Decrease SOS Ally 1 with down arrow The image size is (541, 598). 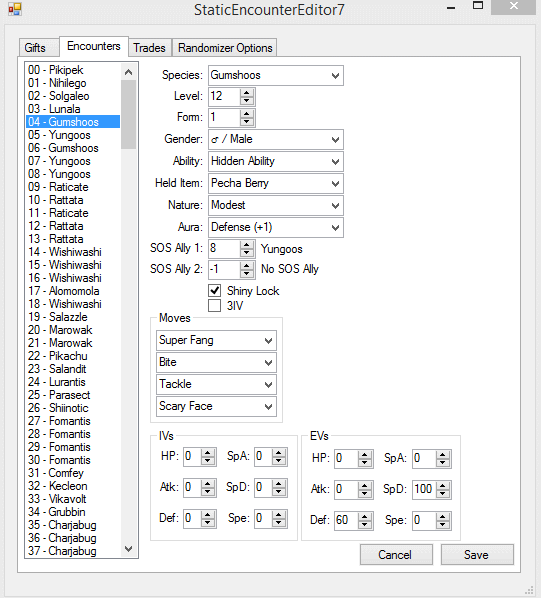247,253
